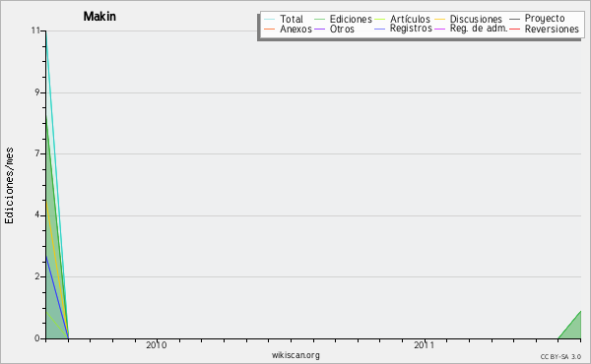Click the Anexos legend label
Viewport: 591px width, 364px height.
click(295, 29)
